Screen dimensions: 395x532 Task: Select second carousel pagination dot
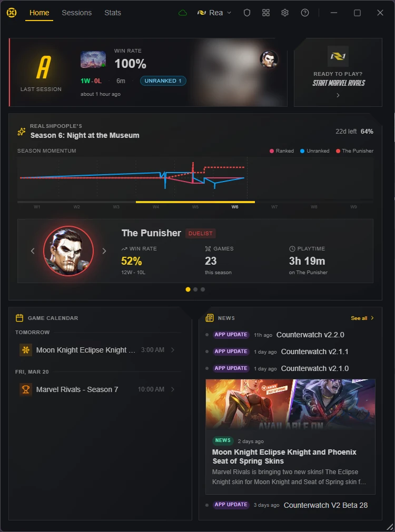[195, 289]
